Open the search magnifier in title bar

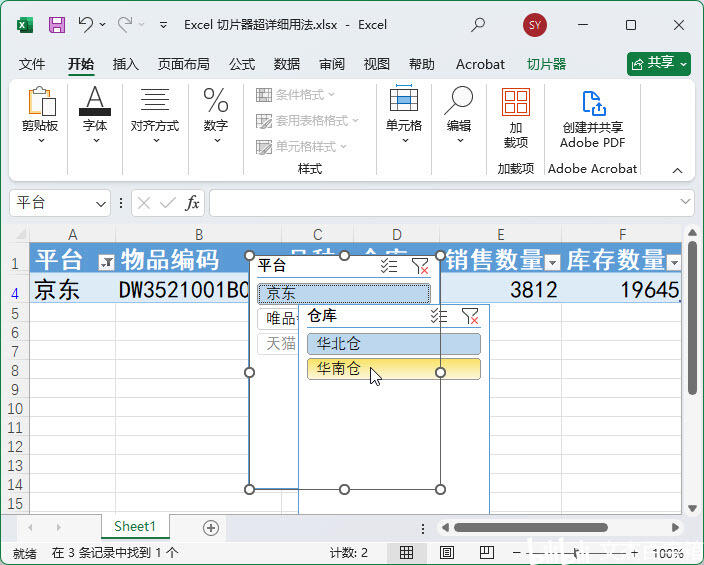coord(478,25)
